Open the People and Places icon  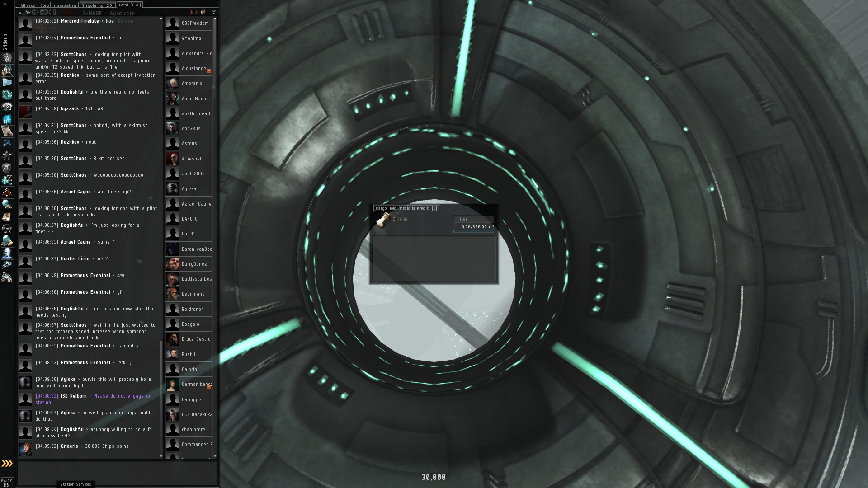[7, 70]
